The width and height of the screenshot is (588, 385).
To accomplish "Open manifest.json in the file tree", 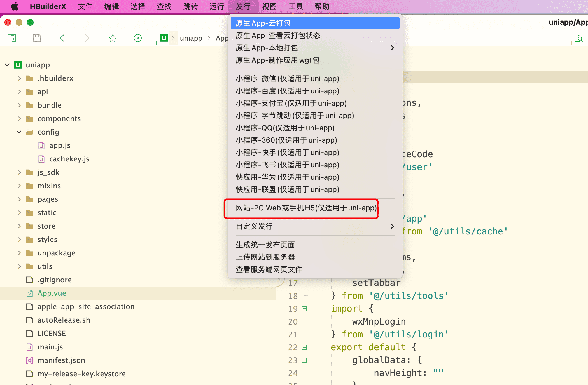I will [61, 360].
